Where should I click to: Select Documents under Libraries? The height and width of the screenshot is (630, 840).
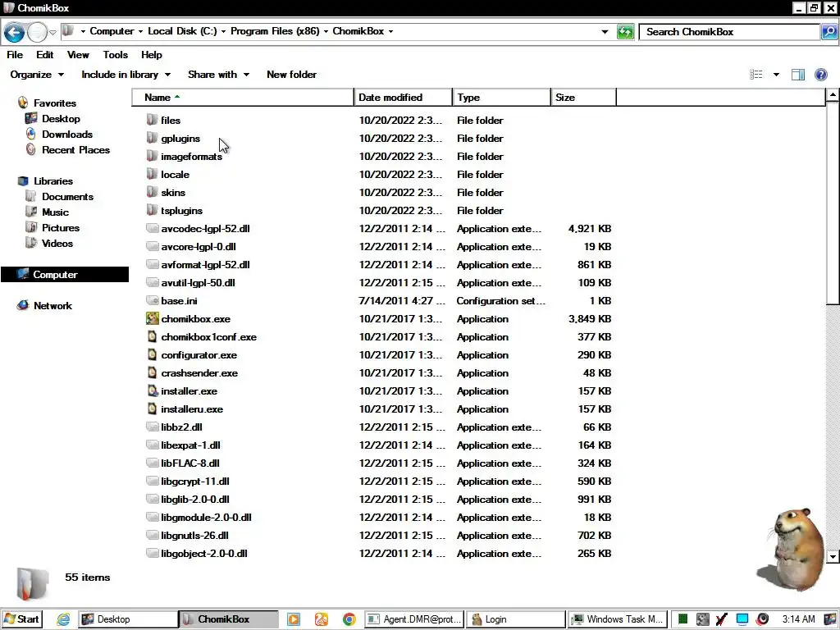(x=67, y=197)
